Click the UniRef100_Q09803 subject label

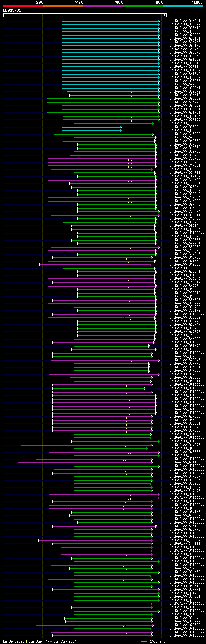click(185, 264)
